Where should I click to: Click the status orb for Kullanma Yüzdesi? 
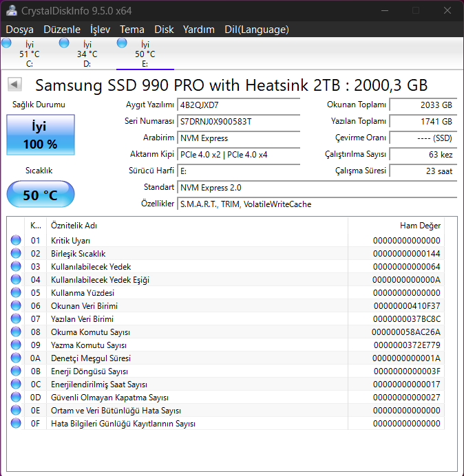[x=16, y=292]
